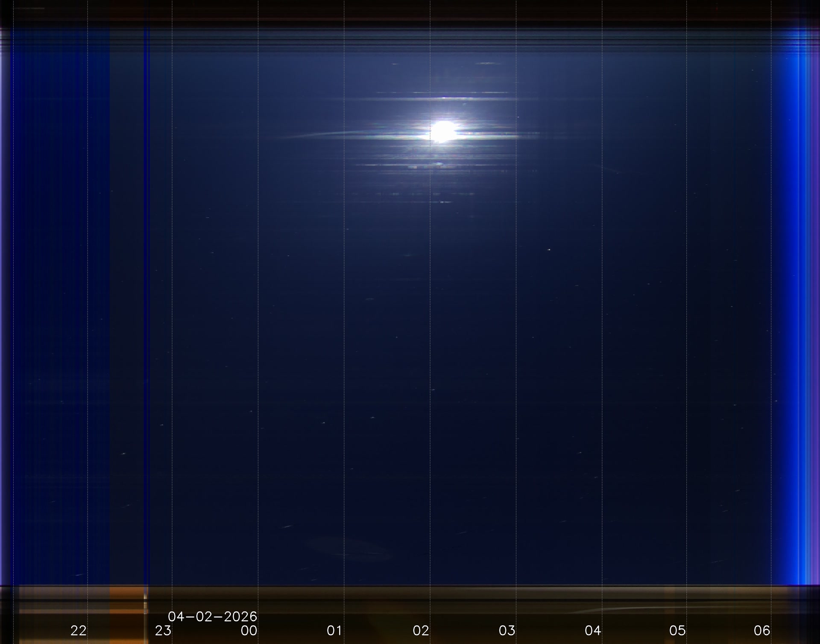
Task: Click the 02 hour label
Action: [421, 630]
